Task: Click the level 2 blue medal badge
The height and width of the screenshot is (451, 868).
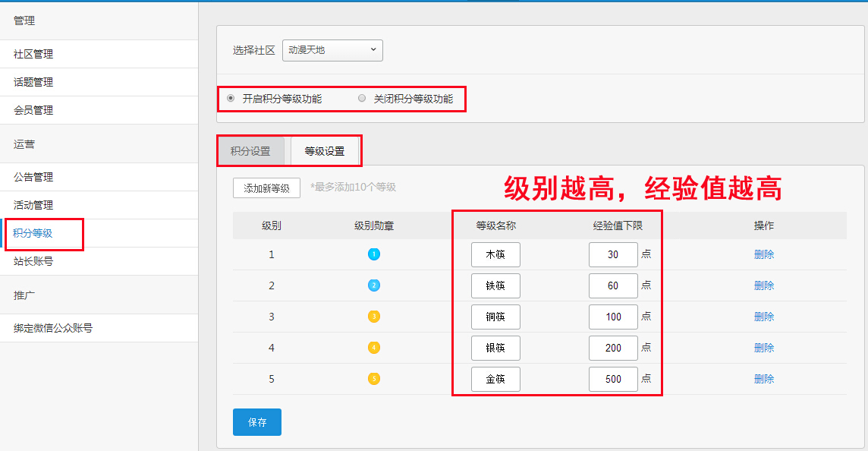Action: click(x=373, y=285)
